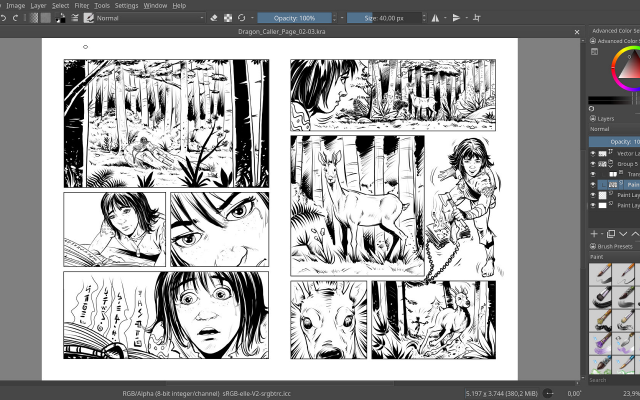Hide the Group 5 layer
640x400 pixels.
(593, 164)
